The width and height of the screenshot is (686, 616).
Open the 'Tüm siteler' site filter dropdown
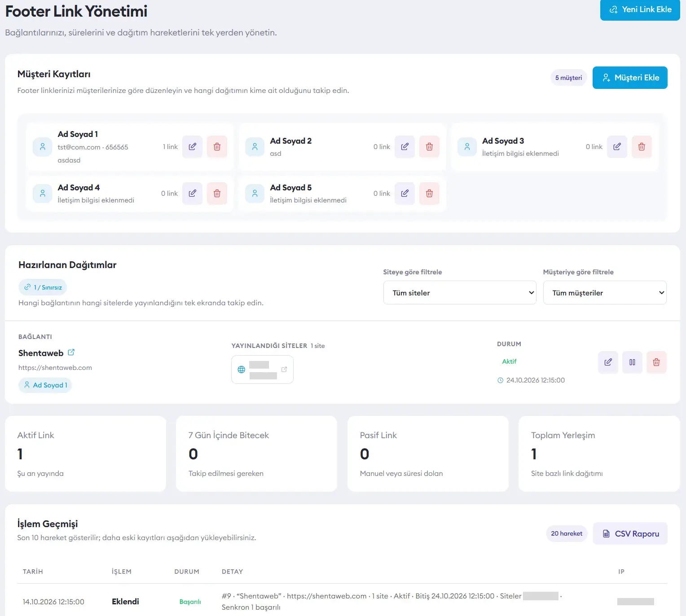(x=460, y=293)
